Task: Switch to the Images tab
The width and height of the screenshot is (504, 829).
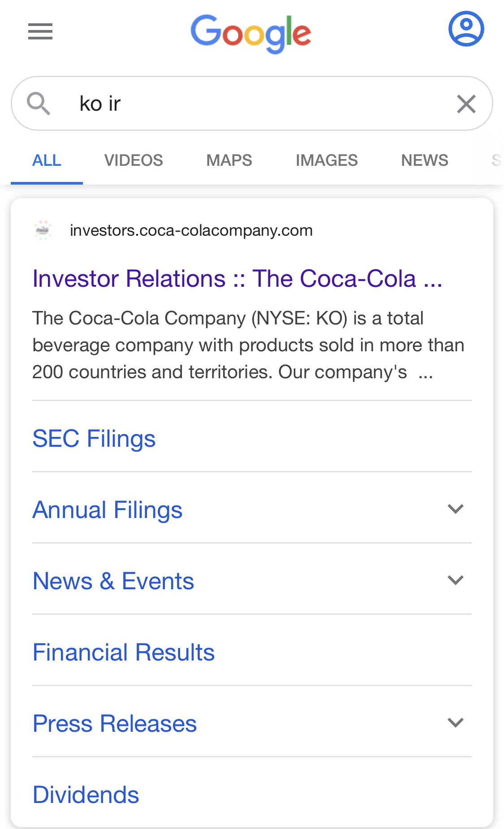Action: click(x=327, y=160)
